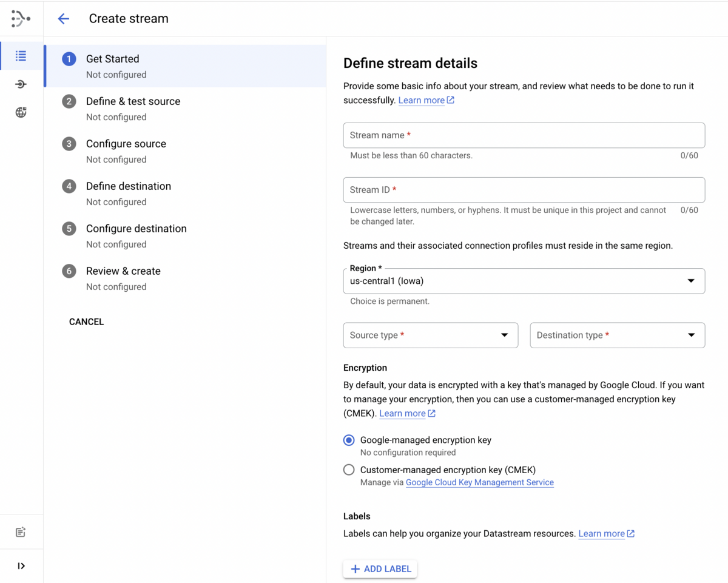Viewport: 728px width, 583px height.
Task: Go back using the arrow icon
Action: (64, 19)
